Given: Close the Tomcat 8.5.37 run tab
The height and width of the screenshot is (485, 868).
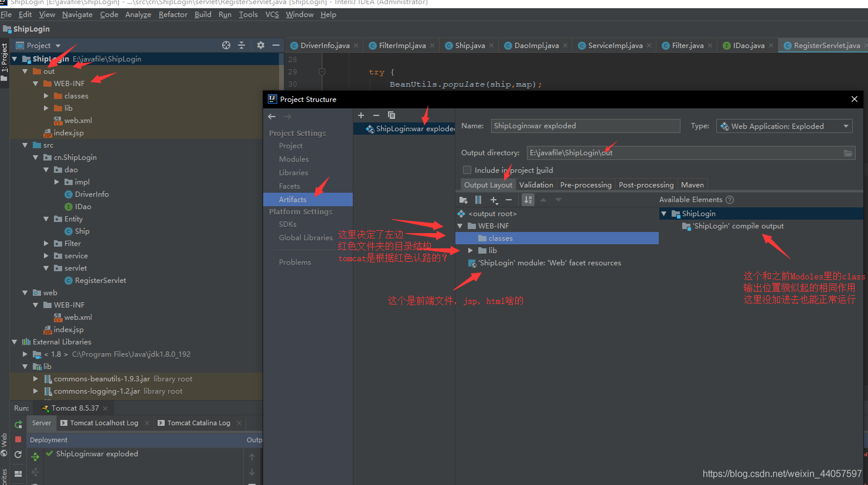Looking at the screenshot, I should point(105,408).
